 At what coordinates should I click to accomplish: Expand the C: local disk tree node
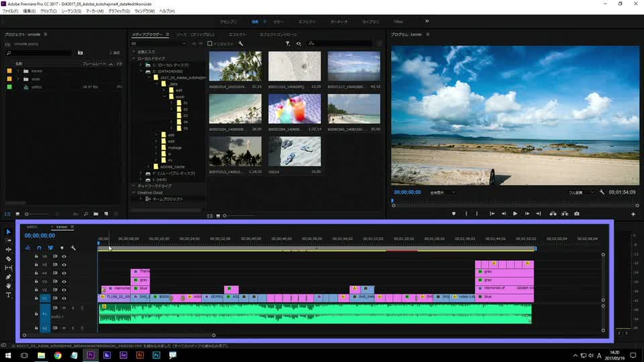[141, 65]
